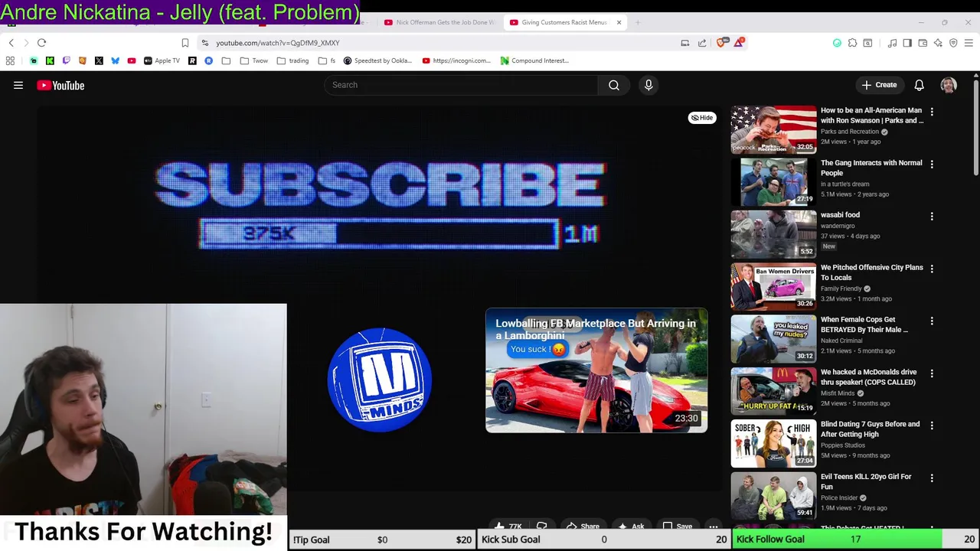Open options for When Female Cops Get BETRAYED
The width and height of the screenshot is (980, 551).
[x=932, y=321]
